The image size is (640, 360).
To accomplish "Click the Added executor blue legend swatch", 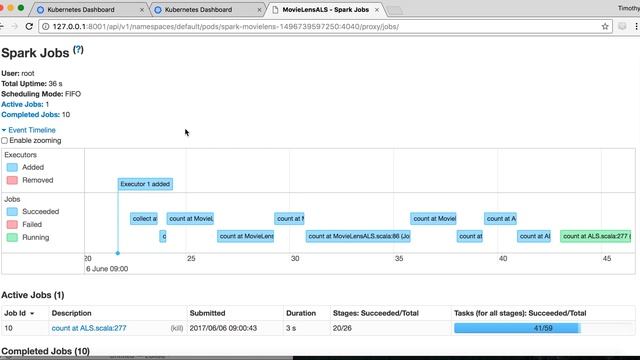I will coord(12,167).
